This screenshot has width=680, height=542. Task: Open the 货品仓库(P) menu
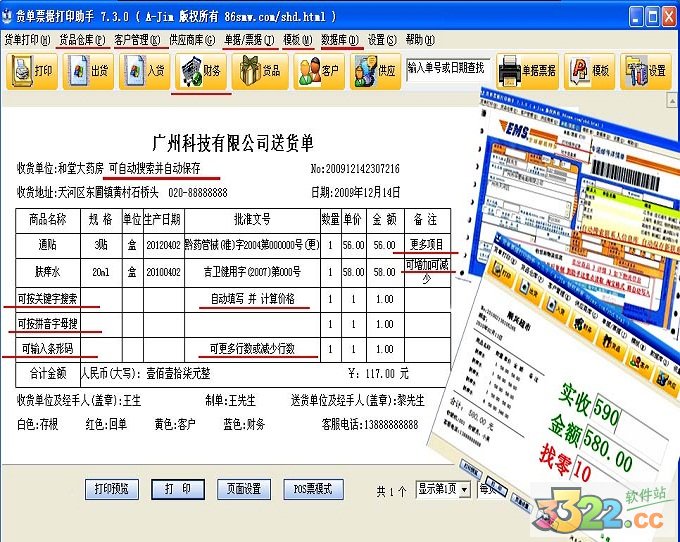(82, 40)
